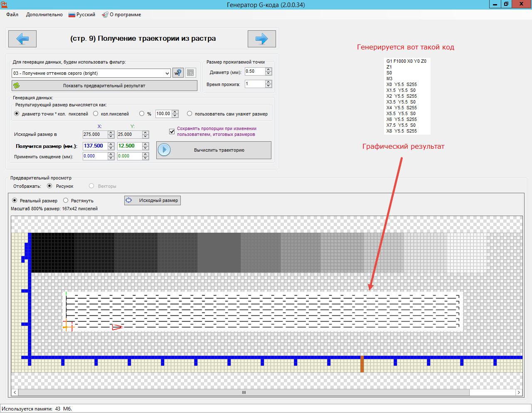Adjust Диаметр spinner arrows
This screenshot has width=532, height=413.
tap(268, 71)
